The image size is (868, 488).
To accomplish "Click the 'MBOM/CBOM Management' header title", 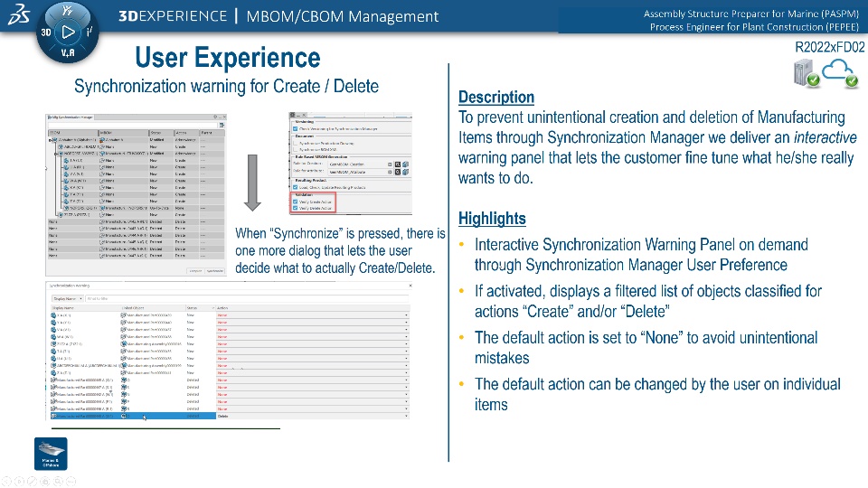I will [x=342, y=16].
